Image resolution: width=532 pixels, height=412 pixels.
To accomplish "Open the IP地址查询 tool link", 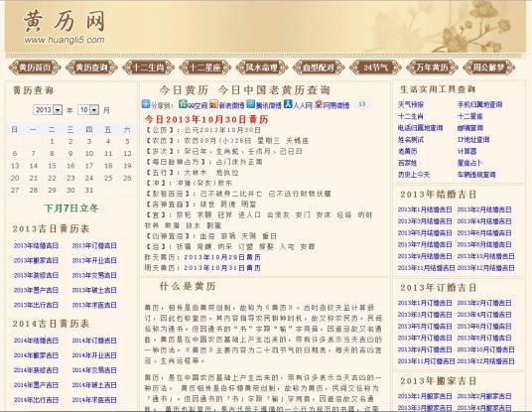I will [473, 139].
